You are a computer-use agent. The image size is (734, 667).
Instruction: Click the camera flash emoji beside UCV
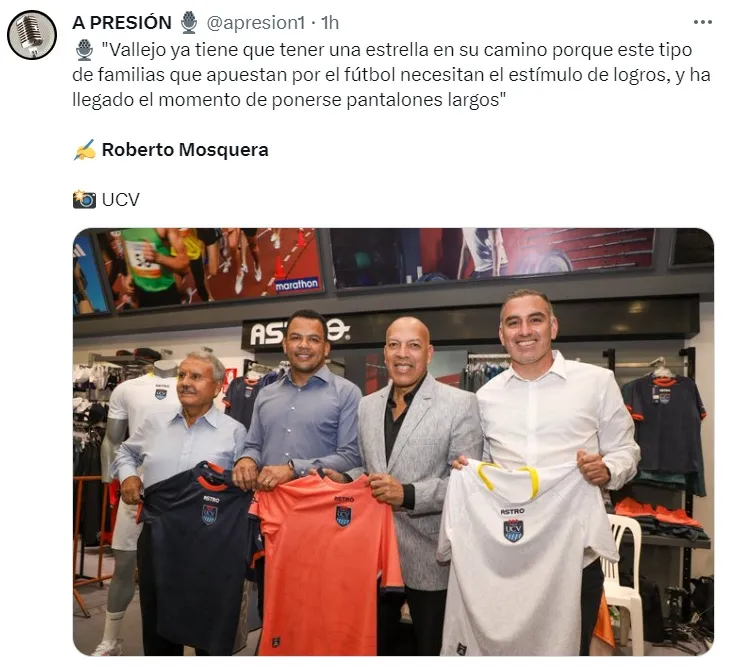(x=84, y=199)
